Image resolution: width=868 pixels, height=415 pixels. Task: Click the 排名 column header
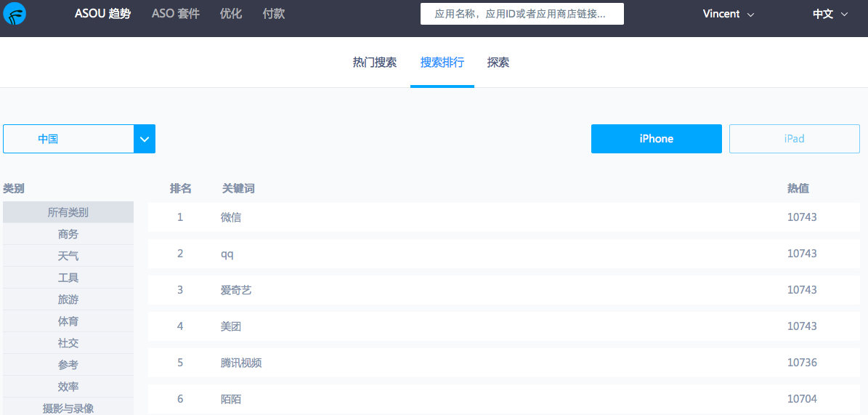180,189
